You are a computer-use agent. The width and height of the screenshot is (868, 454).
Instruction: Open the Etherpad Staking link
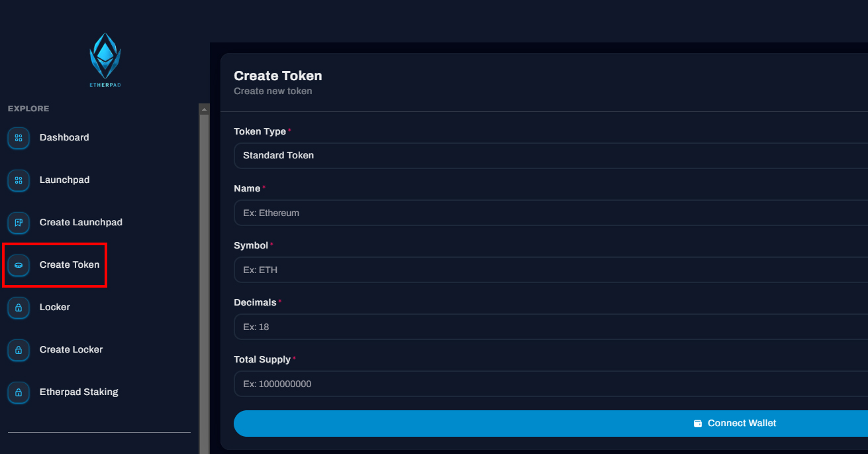click(x=79, y=392)
